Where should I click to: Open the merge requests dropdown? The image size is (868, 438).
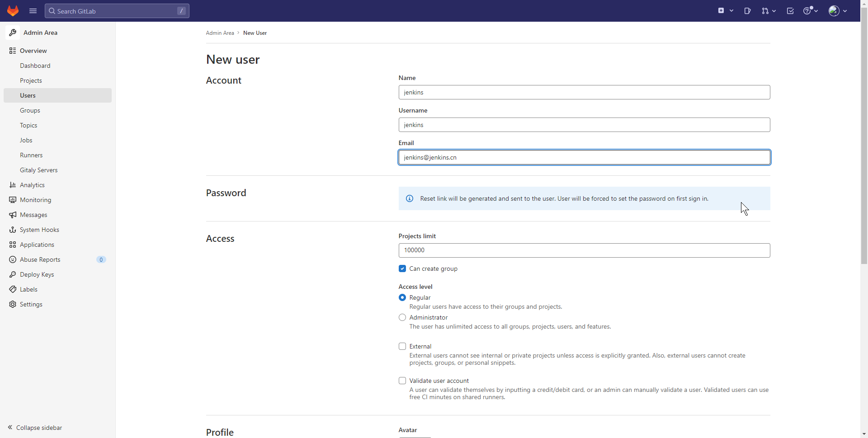click(768, 11)
